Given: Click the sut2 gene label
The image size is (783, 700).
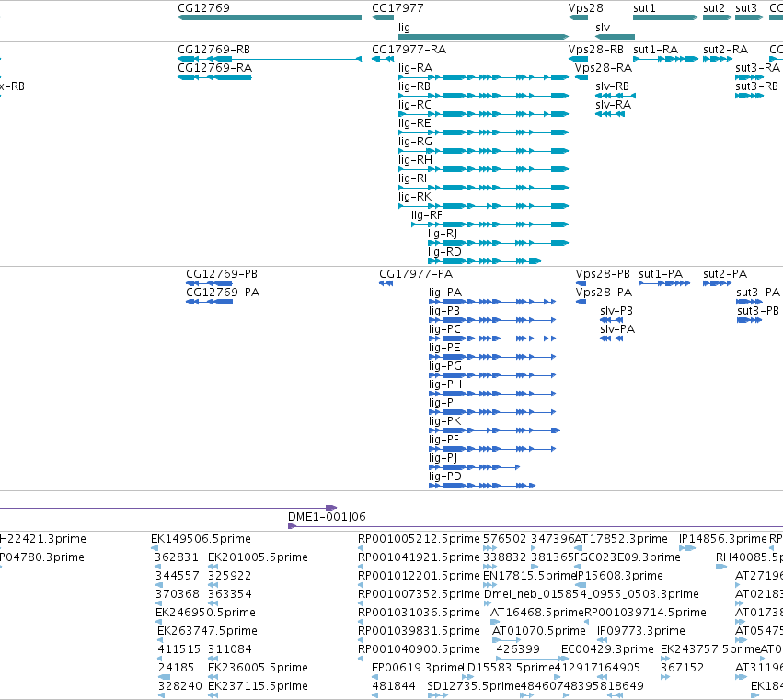Looking at the screenshot, I should tap(714, 8).
